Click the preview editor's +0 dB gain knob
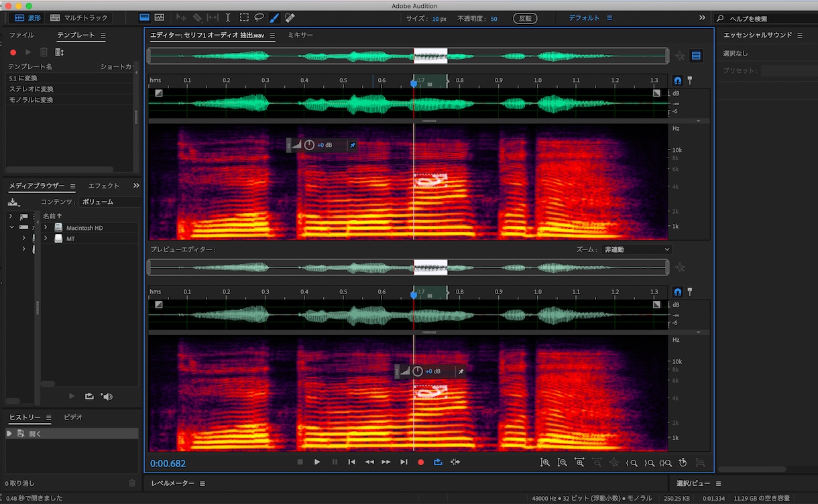This screenshot has height=504, width=818. pyautogui.click(x=418, y=371)
